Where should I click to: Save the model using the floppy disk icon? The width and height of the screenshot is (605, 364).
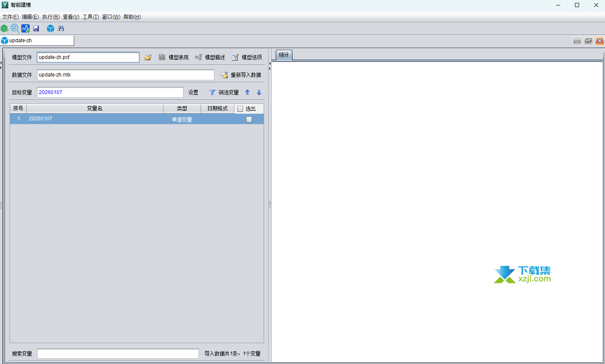36,28
